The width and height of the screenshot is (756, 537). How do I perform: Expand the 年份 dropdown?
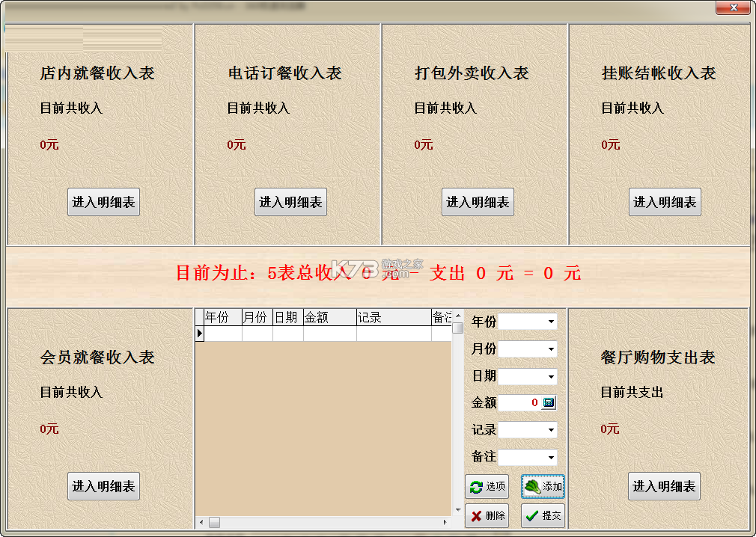pos(551,322)
